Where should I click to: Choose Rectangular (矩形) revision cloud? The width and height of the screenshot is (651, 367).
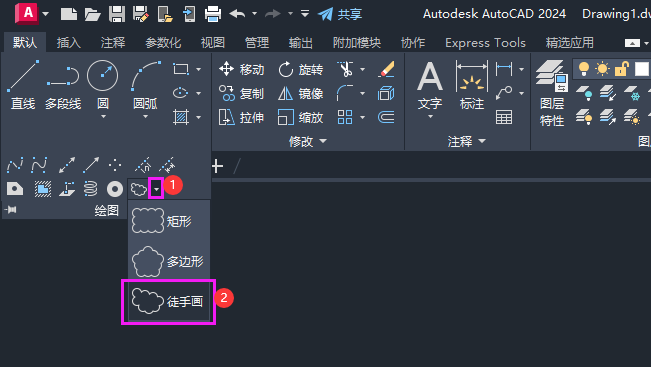(x=169, y=221)
